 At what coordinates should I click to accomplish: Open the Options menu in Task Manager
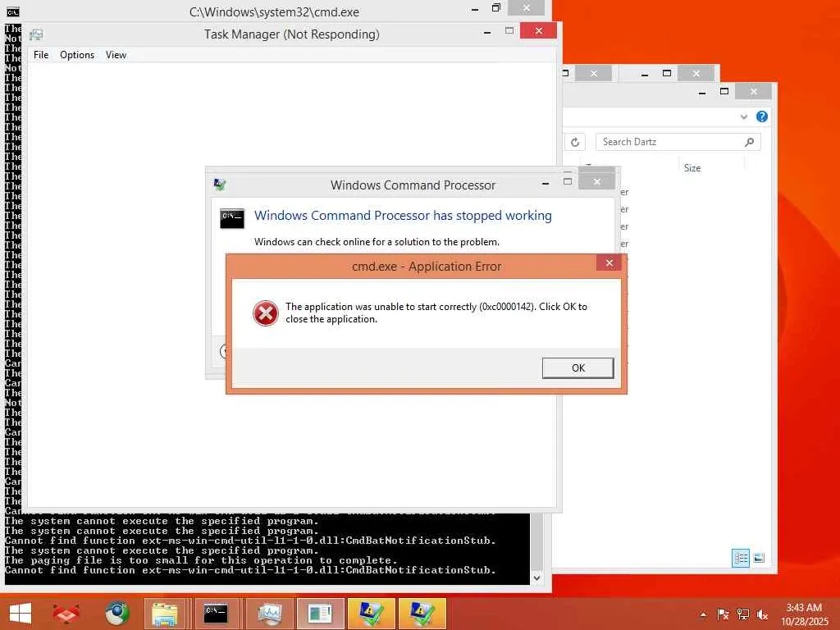click(x=77, y=55)
